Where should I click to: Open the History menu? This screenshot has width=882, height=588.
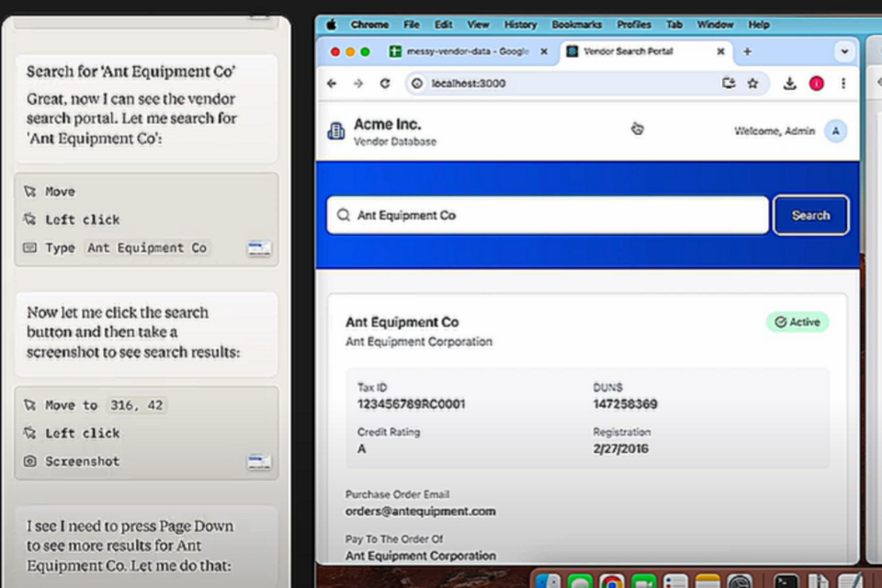(520, 25)
